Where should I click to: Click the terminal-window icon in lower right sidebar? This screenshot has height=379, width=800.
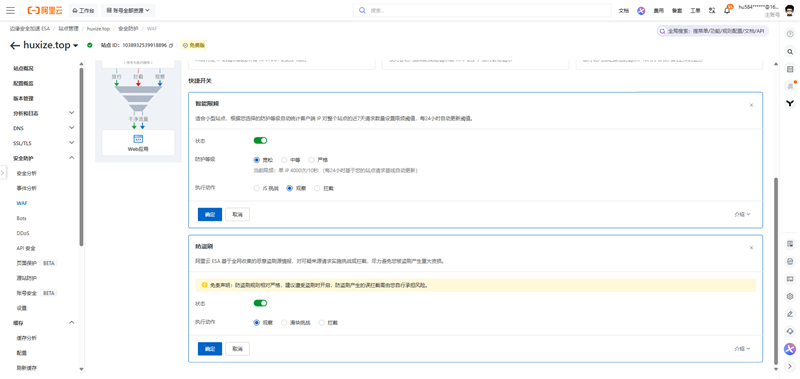click(790, 279)
